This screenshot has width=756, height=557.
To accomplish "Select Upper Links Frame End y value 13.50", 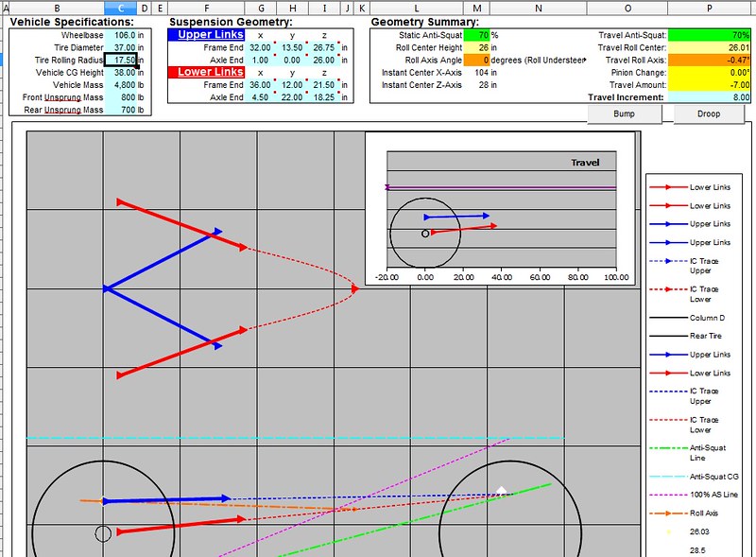I will pos(292,47).
